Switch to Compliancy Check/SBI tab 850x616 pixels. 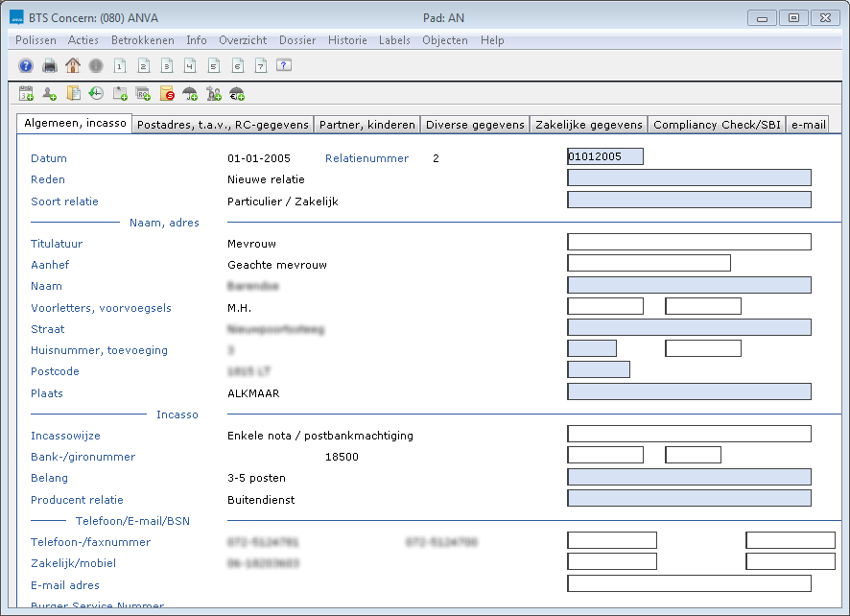coord(717,125)
